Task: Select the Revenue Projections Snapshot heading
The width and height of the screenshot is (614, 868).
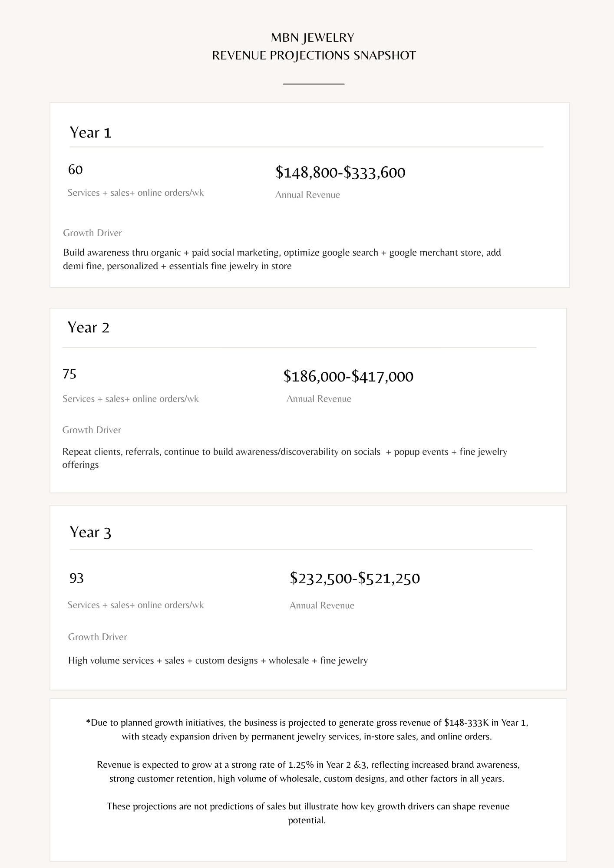Action: click(x=314, y=56)
